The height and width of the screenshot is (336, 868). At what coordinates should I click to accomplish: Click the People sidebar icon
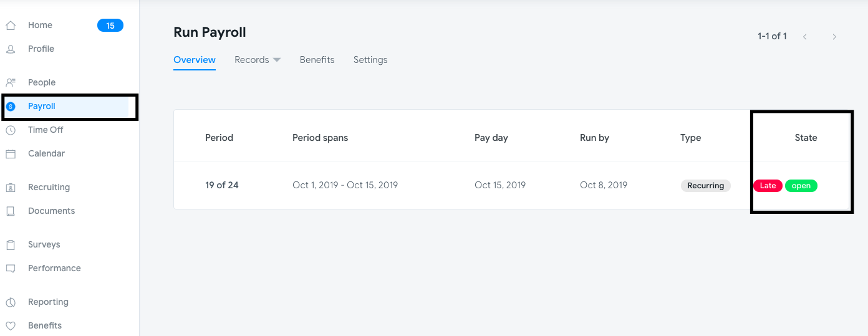click(x=11, y=83)
